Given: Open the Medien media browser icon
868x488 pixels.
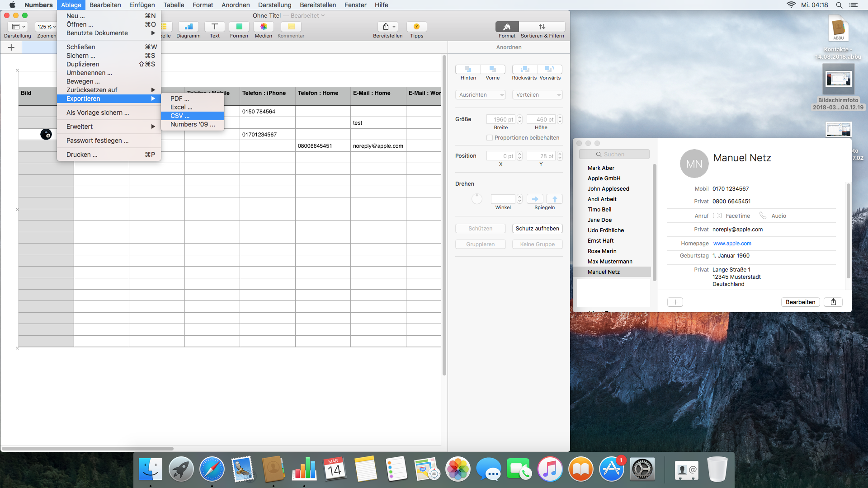Looking at the screenshot, I should click(263, 27).
